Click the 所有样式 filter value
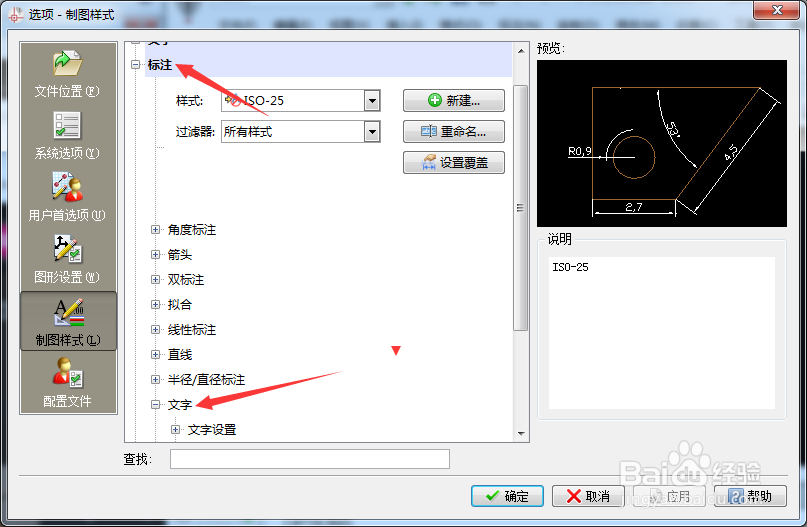807x527 pixels. (x=248, y=132)
